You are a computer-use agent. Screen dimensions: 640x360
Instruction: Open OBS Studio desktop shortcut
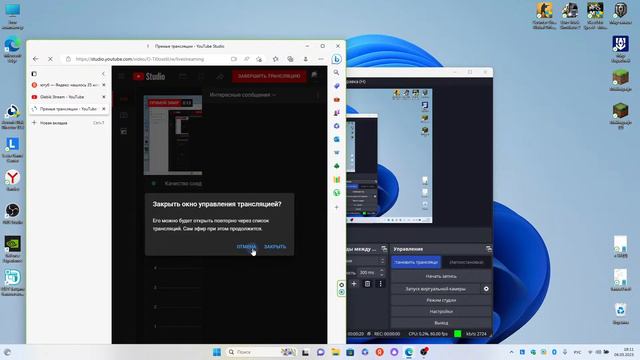[x=13, y=214]
